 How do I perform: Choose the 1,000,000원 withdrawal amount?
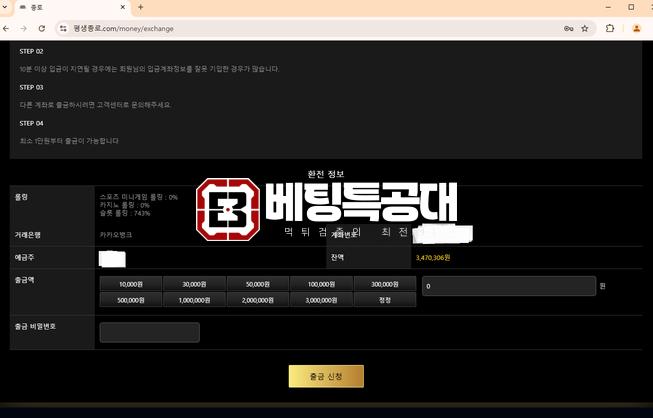click(x=194, y=300)
